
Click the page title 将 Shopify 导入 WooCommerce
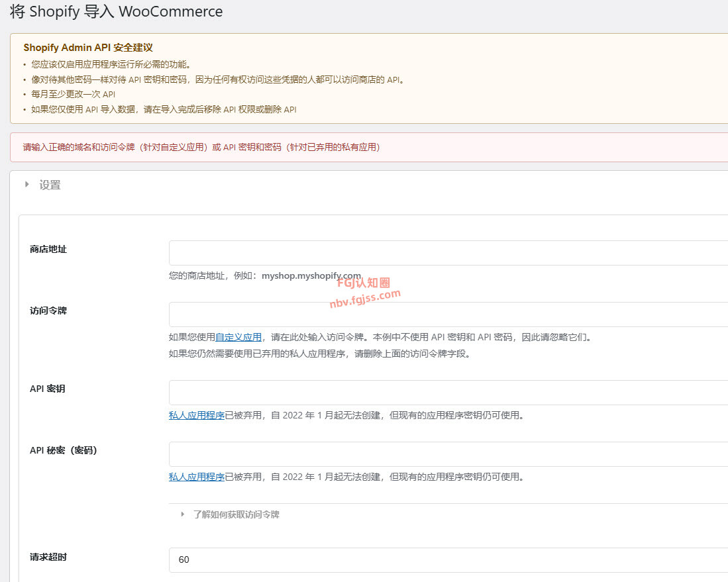point(116,11)
